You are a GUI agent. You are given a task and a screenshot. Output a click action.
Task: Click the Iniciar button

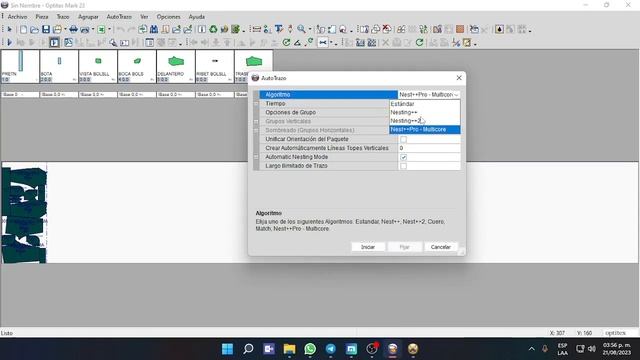pos(368,247)
